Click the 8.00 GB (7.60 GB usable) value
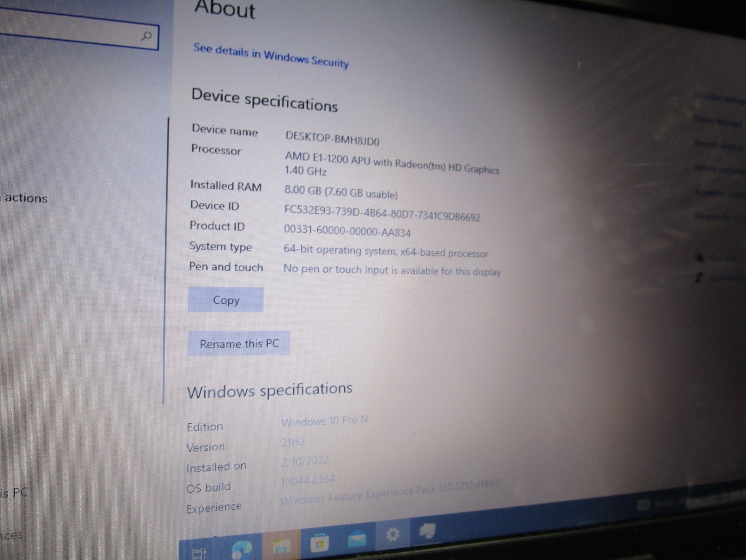The image size is (746, 560). [x=341, y=192]
